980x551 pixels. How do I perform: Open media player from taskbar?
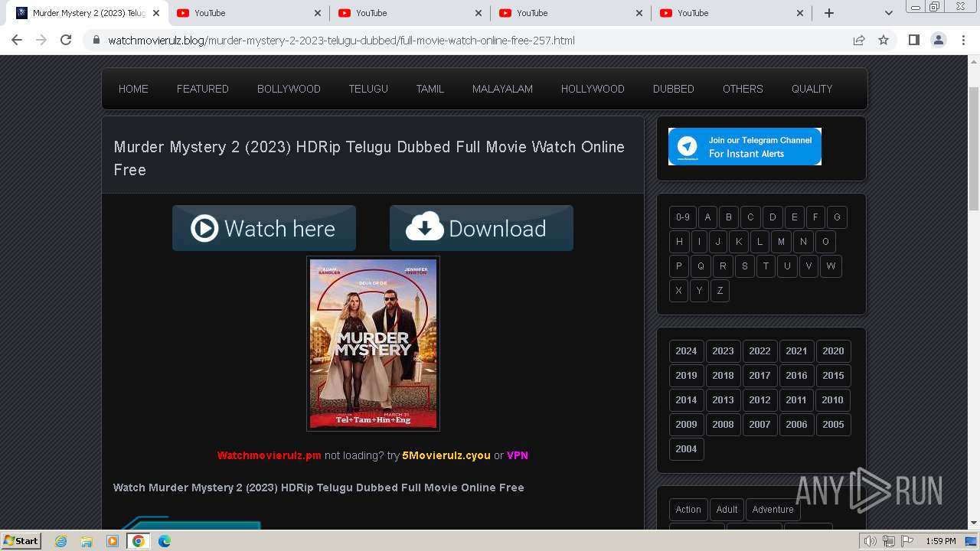(113, 541)
